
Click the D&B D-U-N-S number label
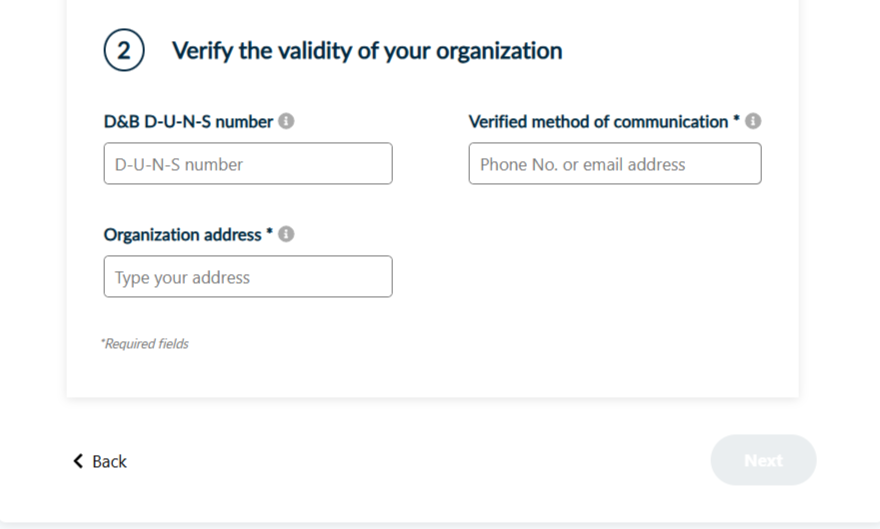pos(188,122)
